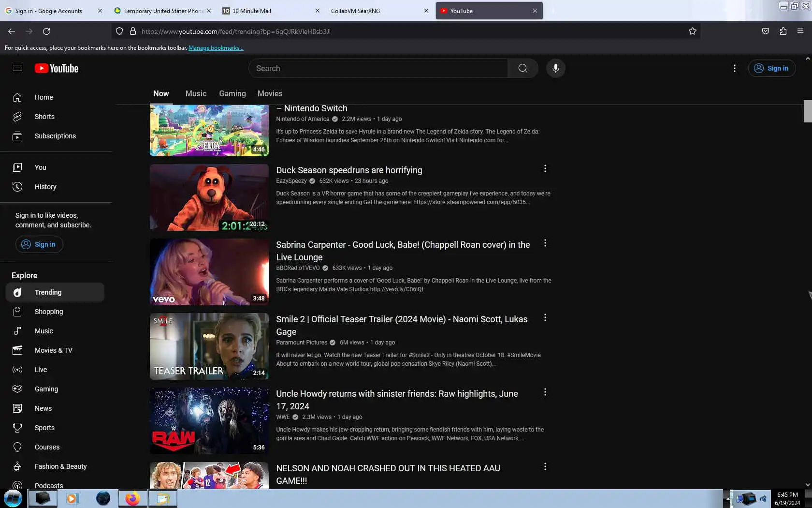812x508 pixels.
Task: Switch to the Music trending tab
Action: [x=196, y=93]
